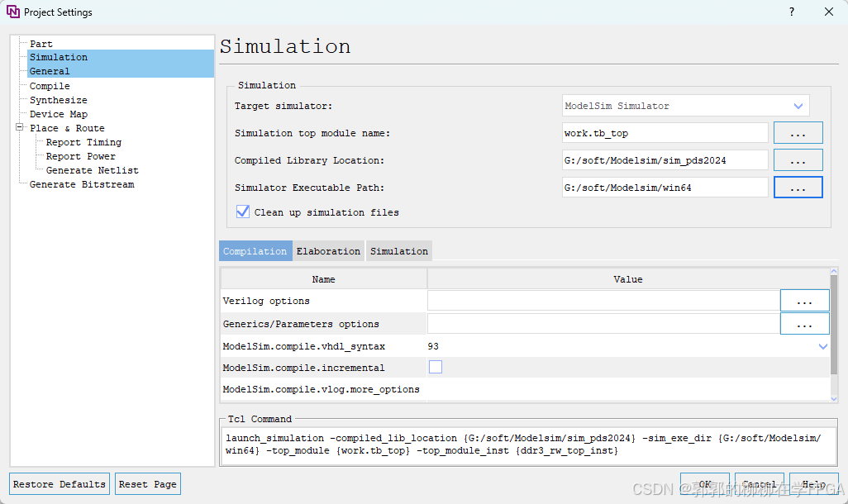The width and height of the screenshot is (848, 504).
Task: Select Generate Netlist tree item
Action: pos(93,170)
